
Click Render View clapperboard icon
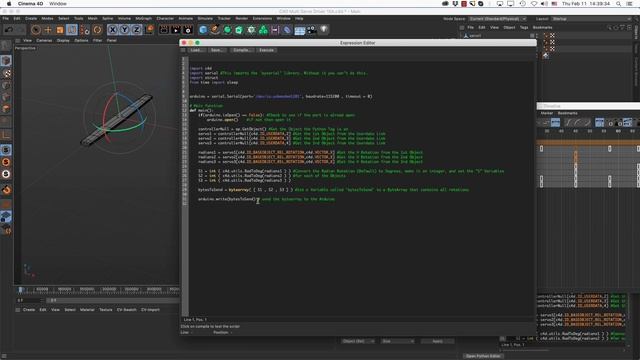pyautogui.click(x=164, y=30)
